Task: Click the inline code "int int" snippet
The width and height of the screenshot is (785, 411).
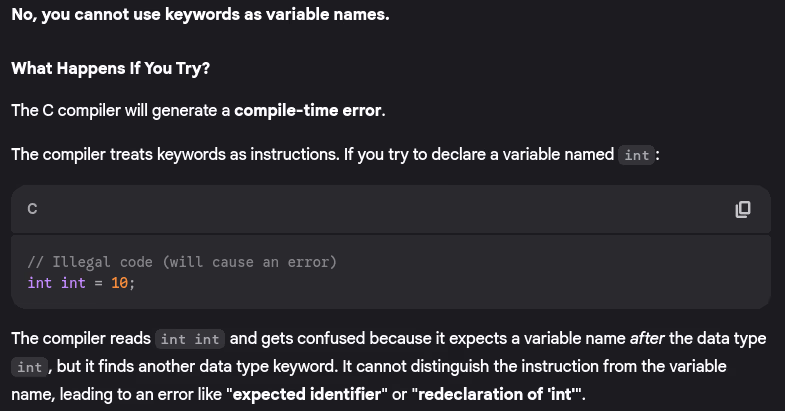Action: click(x=190, y=339)
